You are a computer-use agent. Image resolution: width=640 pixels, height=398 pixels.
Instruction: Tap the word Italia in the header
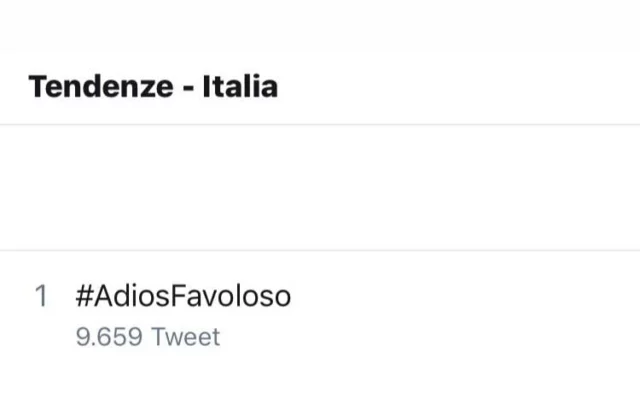pos(240,86)
